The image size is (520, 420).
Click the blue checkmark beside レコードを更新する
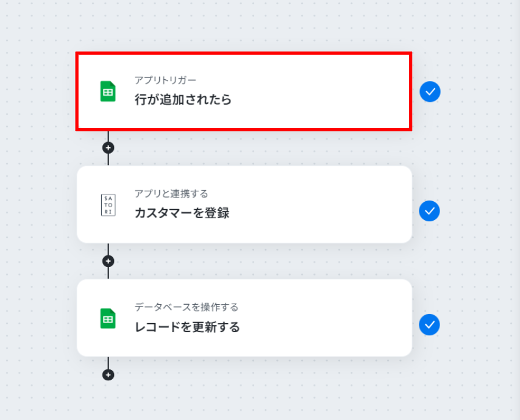click(430, 324)
